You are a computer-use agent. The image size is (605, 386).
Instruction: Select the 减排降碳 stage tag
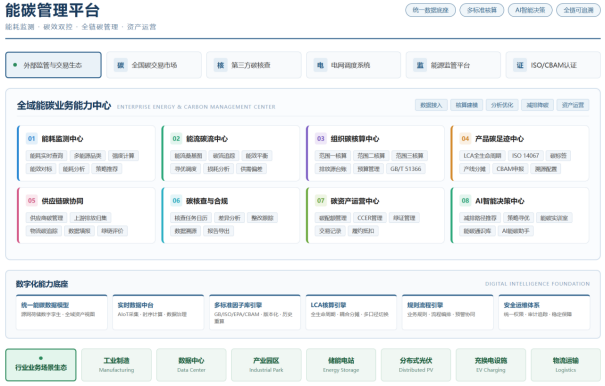point(537,105)
